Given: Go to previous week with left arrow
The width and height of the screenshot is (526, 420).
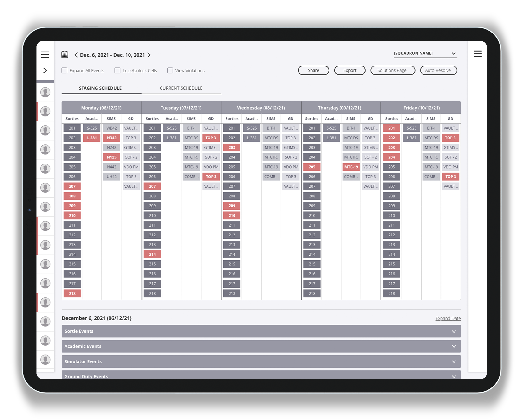Looking at the screenshot, I should [76, 55].
